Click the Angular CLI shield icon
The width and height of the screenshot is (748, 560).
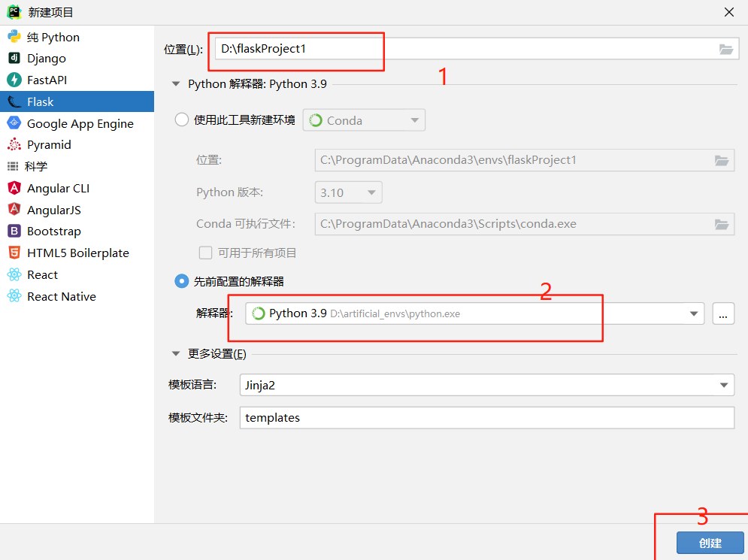tap(14, 188)
